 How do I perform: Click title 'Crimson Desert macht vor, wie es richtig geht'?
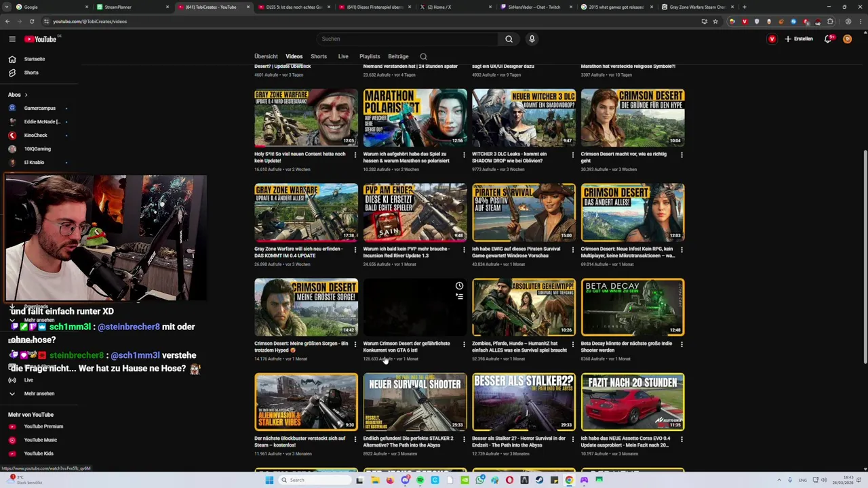click(x=624, y=157)
